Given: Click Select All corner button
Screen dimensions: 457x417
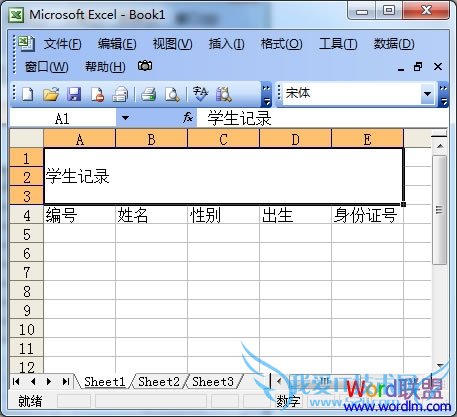Looking at the screenshot, I should point(27,139).
